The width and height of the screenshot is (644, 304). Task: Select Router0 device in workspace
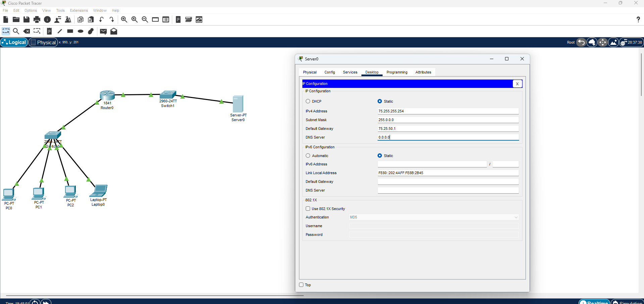click(x=107, y=96)
